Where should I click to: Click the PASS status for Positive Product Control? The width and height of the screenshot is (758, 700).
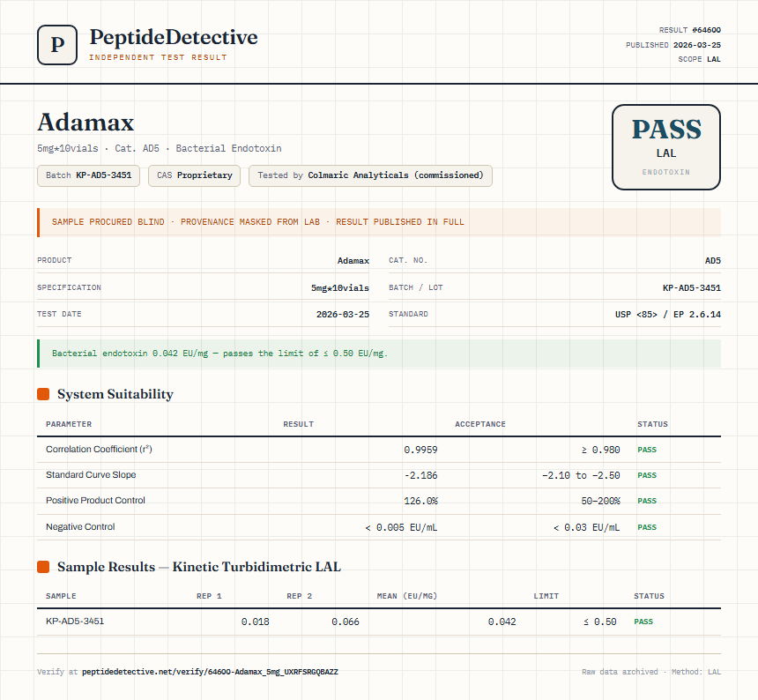click(647, 502)
